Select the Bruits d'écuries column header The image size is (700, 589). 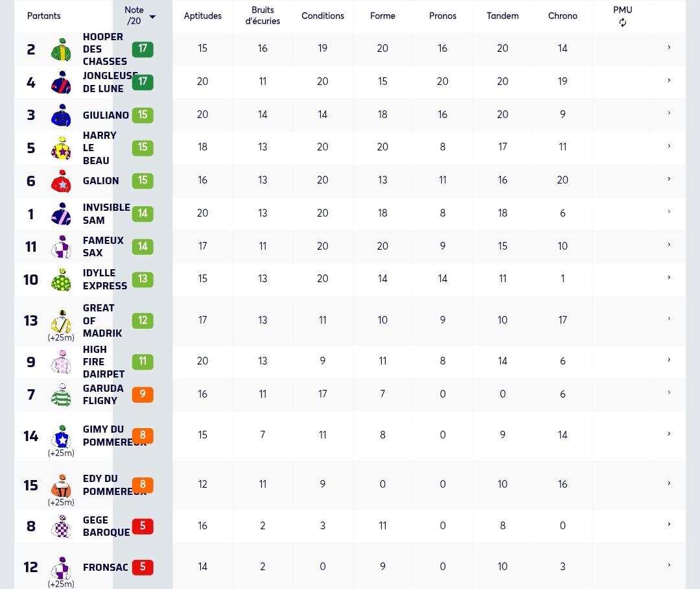262,16
